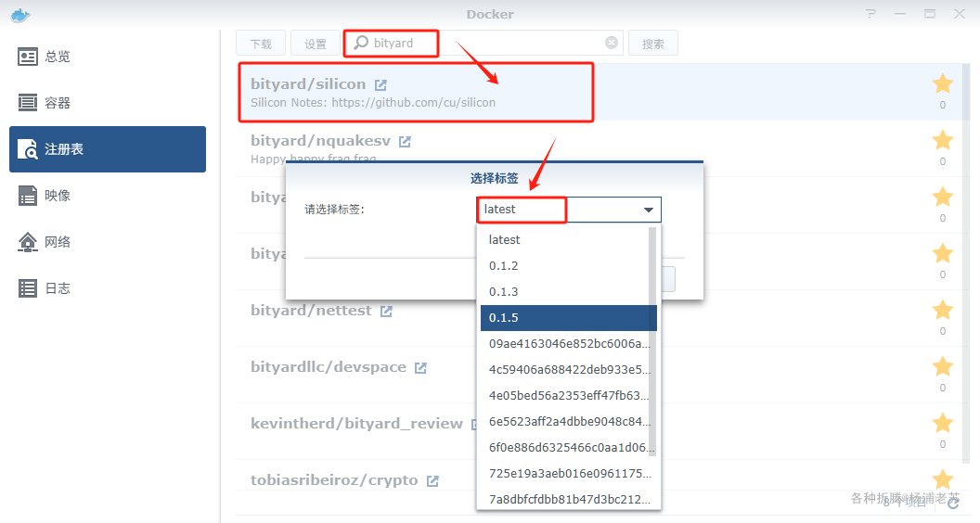
Task: Select the 注册表 registry section
Action: tap(108, 149)
